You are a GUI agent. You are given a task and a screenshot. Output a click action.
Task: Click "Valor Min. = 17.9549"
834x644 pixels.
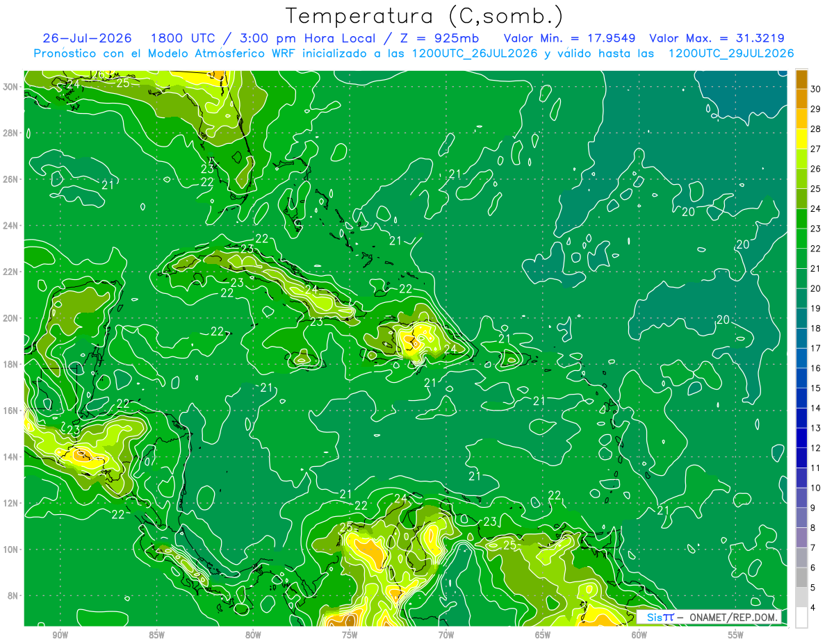point(571,38)
